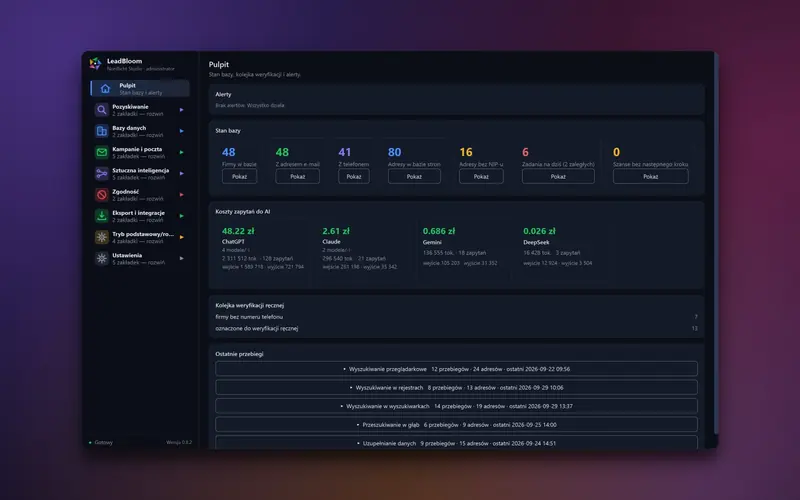Open the Sztuczna inteligencja nodes icon
The height and width of the screenshot is (500, 800).
102,173
